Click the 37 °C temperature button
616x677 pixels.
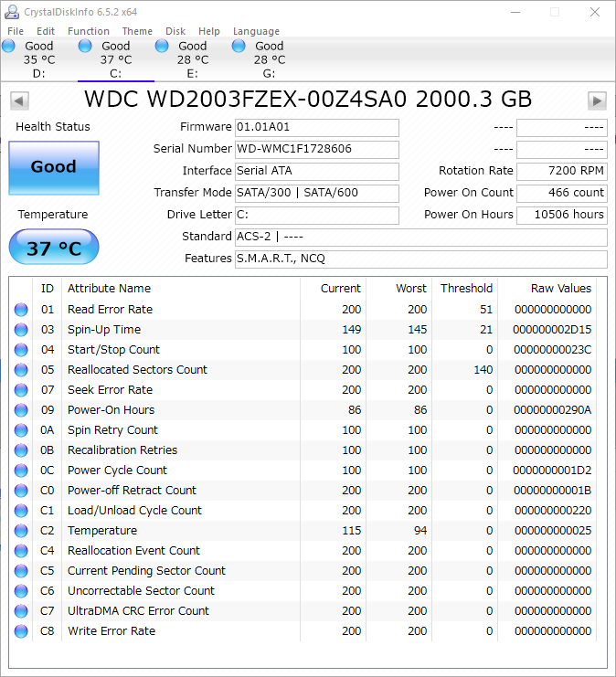[x=54, y=247]
